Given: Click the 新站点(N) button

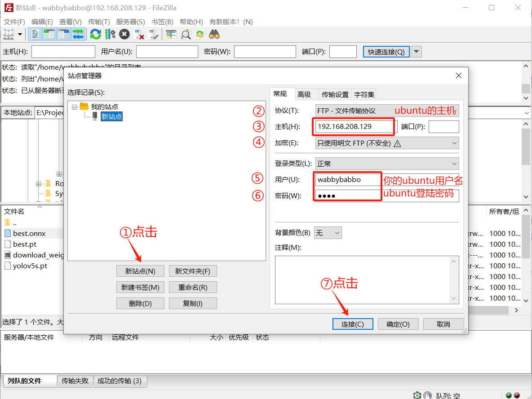Looking at the screenshot, I should click(x=140, y=271).
